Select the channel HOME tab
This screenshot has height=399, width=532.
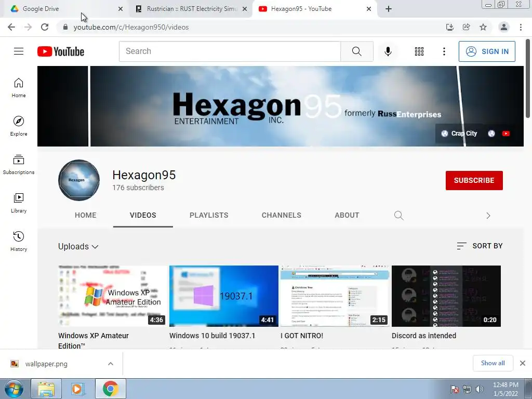(86, 215)
